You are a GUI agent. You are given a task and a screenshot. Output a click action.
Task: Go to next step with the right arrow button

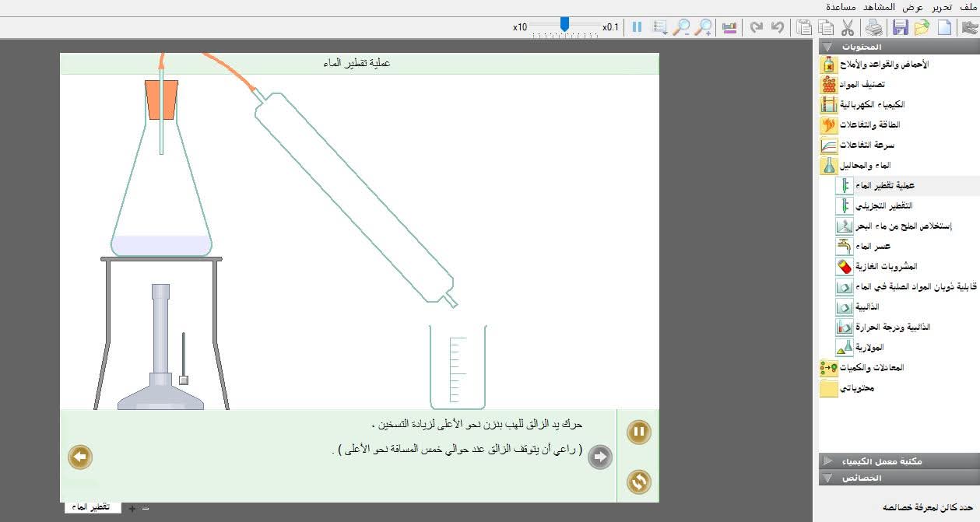coord(599,457)
